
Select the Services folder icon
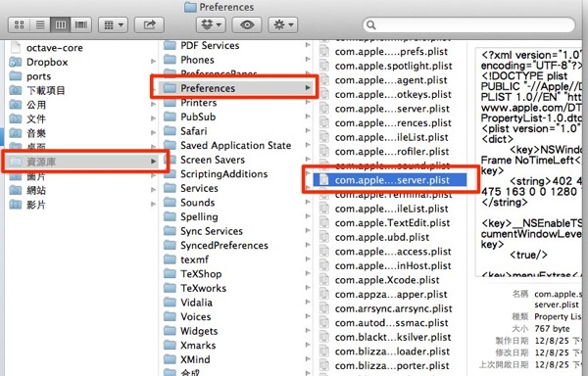point(170,188)
